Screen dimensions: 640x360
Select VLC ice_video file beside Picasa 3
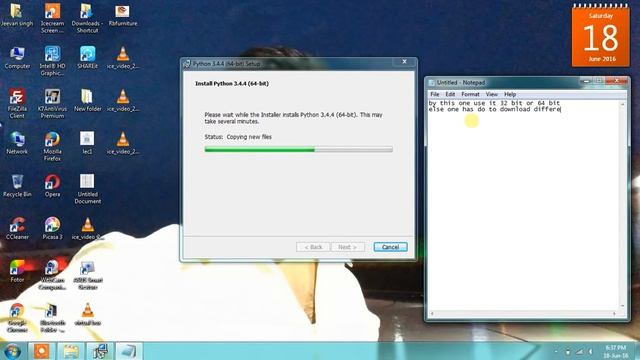(87, 228)
